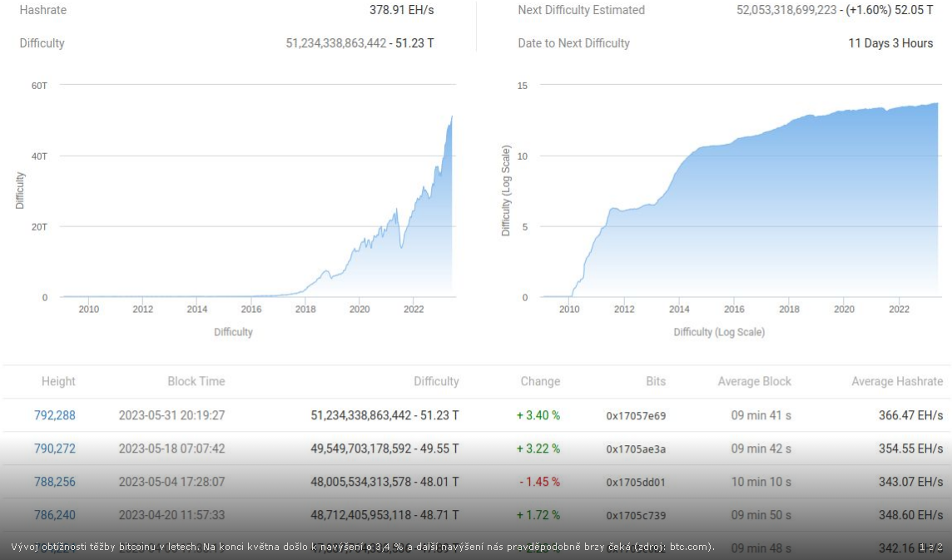
Task: Click the bits value 0x1705dd01
Action: coord(636,483)
